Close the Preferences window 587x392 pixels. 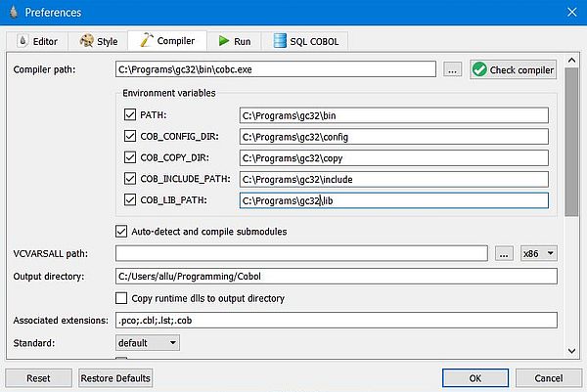point(571,12)
